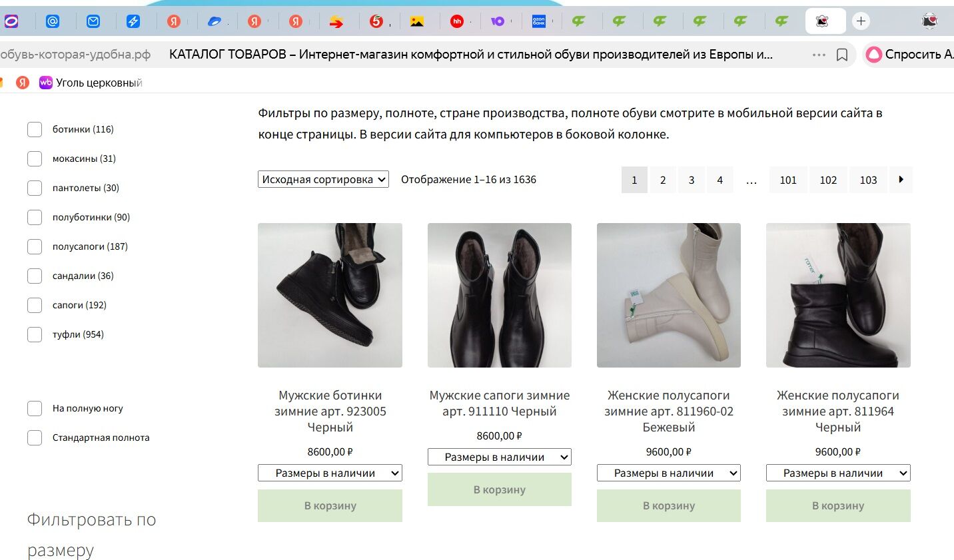
Task: Open size options for Женские полусапоги 811964
Action: [x=837, y=473]
